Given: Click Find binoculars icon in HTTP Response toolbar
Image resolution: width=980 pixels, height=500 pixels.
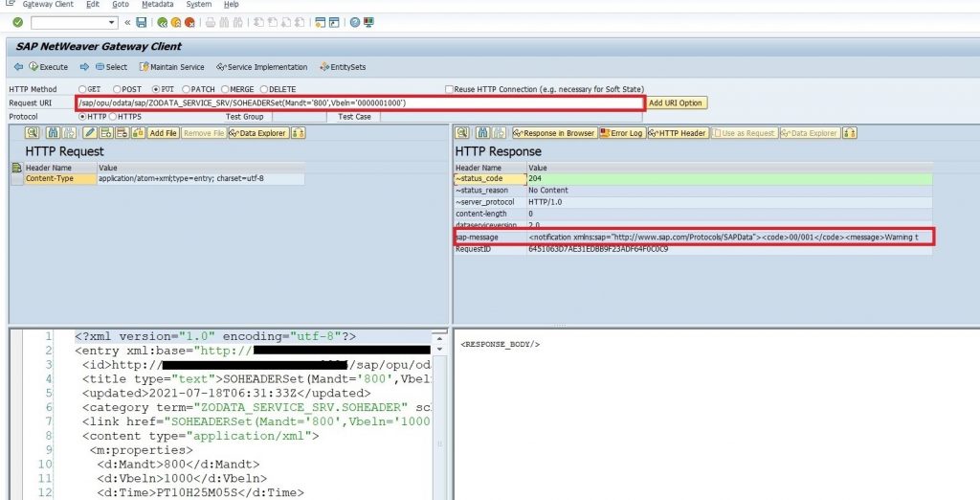Looking at the screenshot, I should (x=483, y=133).
